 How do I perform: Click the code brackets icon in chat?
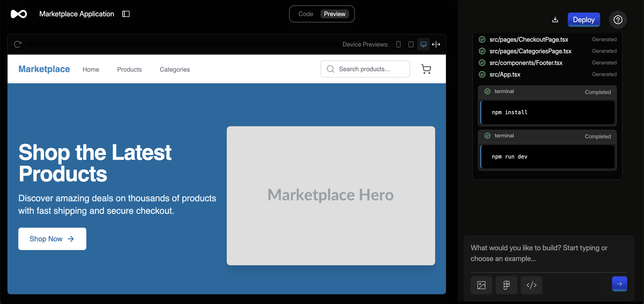pos(531,285)
